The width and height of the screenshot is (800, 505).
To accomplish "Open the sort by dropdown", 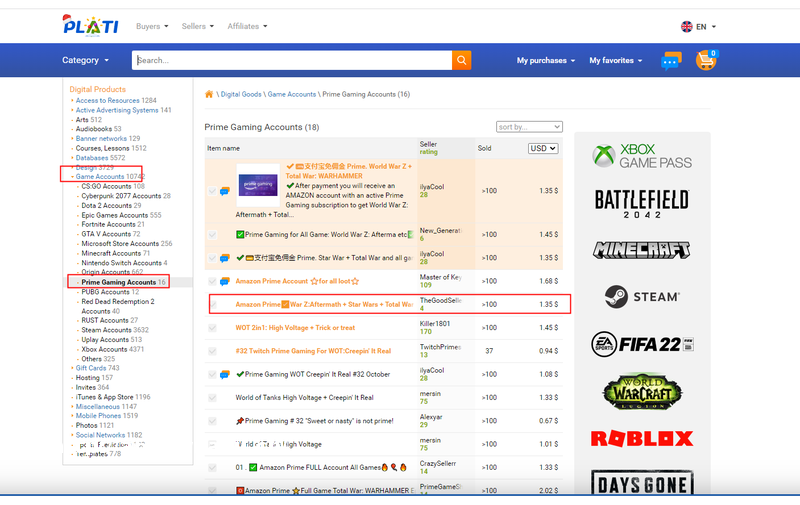I will (529, 127).
